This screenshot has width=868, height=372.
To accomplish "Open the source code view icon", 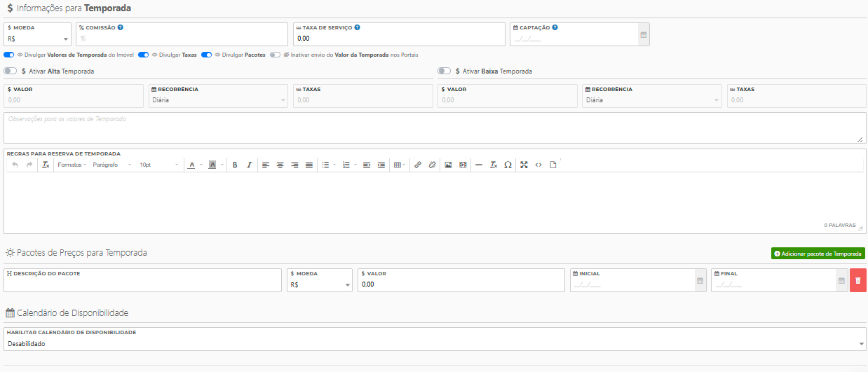I will click(538, 165).
